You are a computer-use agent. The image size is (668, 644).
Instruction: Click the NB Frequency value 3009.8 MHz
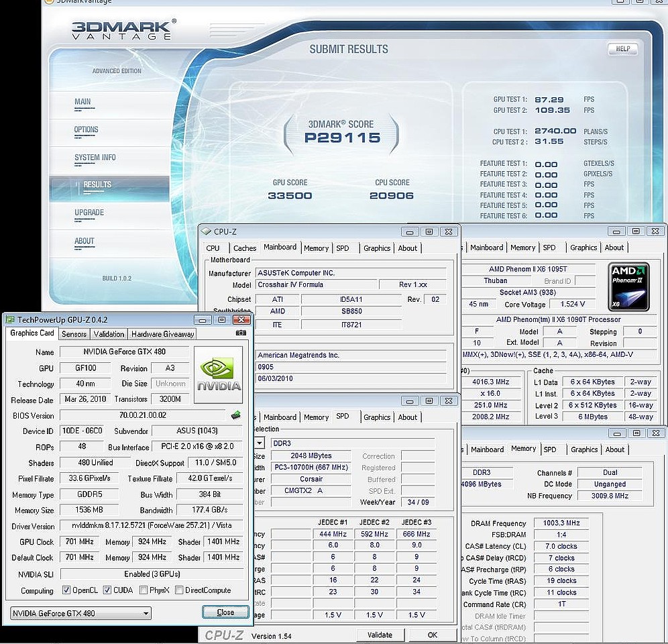click(610, 496)
